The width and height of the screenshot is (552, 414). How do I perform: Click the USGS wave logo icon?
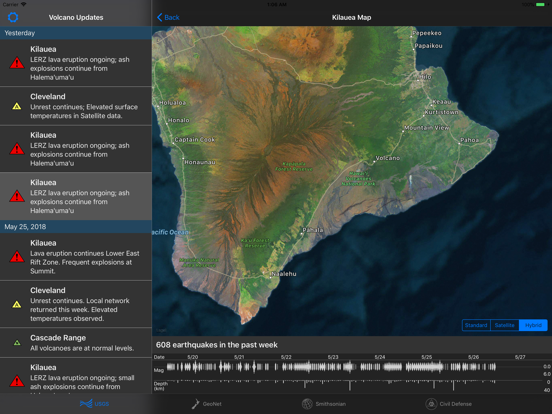coord(86,403)
